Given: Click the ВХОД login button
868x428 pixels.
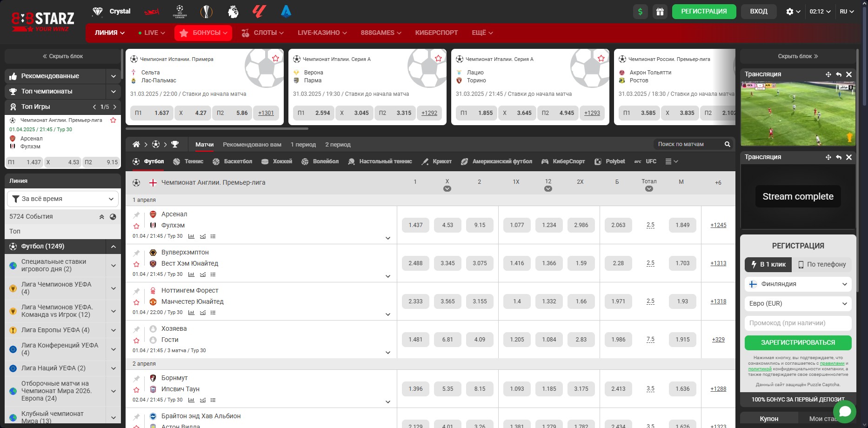Looking at the screenshot, I should tap(759, 12).
